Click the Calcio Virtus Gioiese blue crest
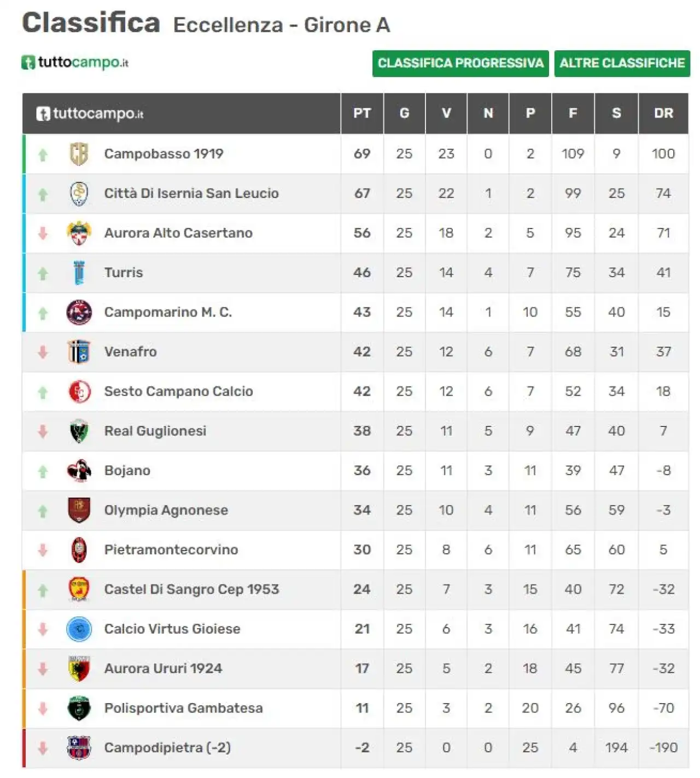This screenshot has width=700, height=778. [x=79, y=629]
